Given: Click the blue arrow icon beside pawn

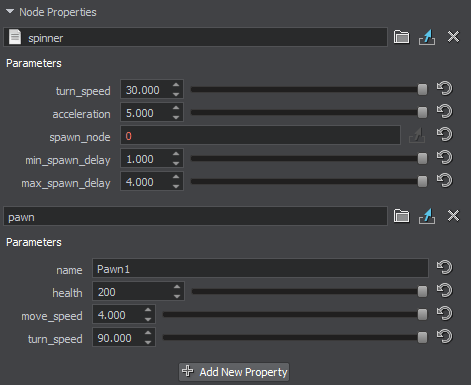Looking at the screenshot, I should (x=427, y=216).
